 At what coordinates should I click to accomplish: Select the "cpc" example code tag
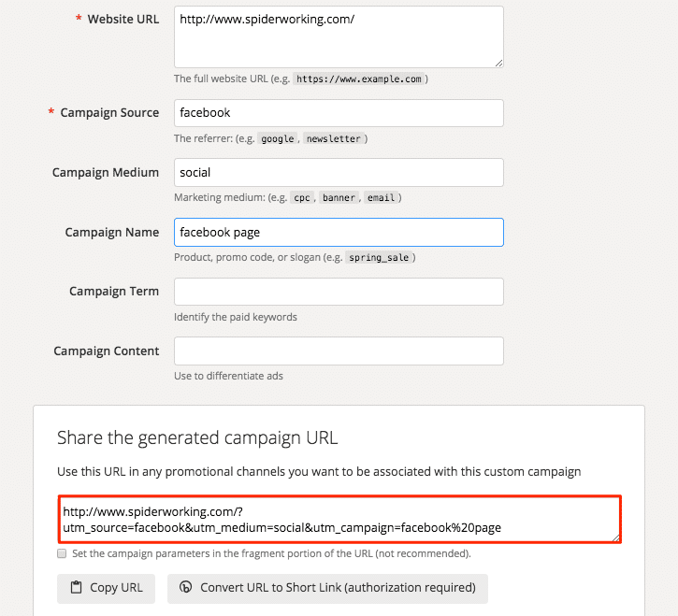click(x=302, y=198)
